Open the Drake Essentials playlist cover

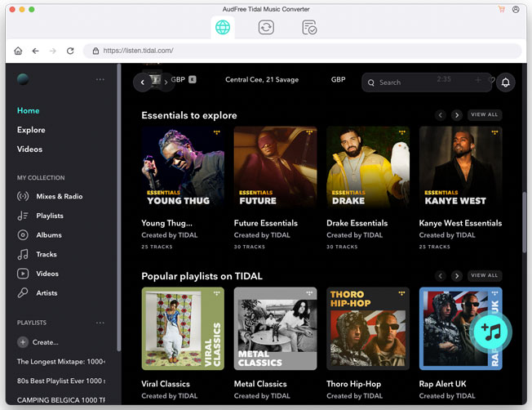coord(368,167)
